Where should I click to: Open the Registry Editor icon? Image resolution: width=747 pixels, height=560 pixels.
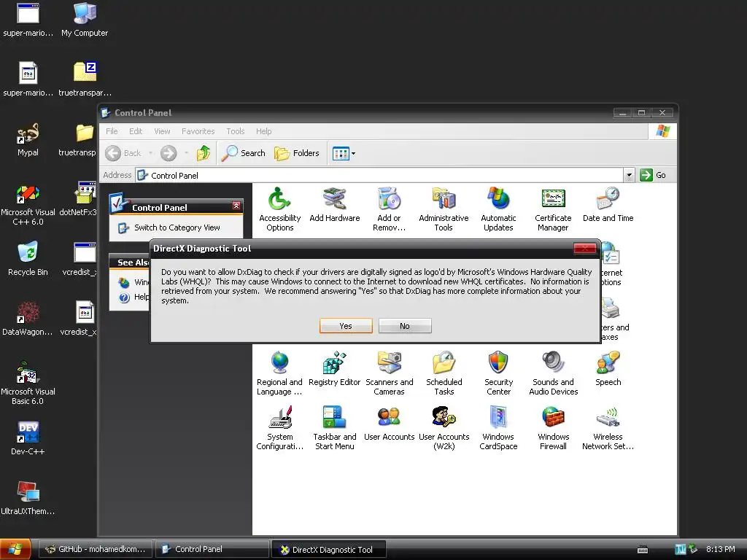click(x=334, y=370)
